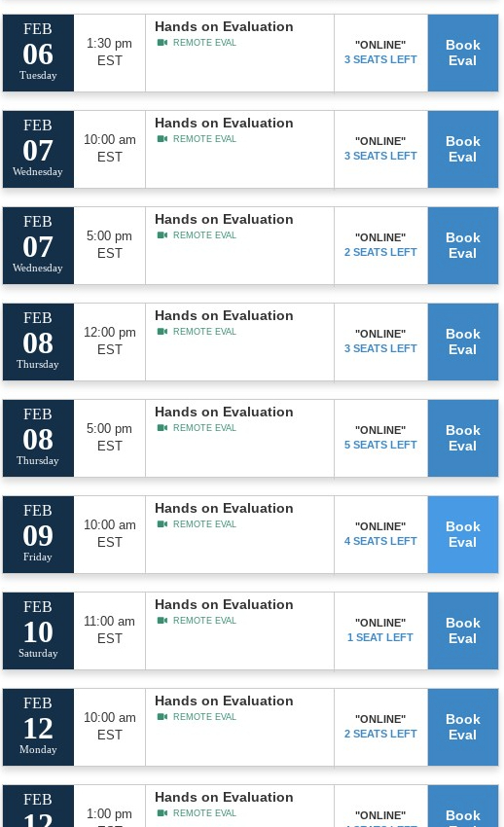Book Eval for Feb 08 at 5:00 pm
This screenshot has height=827, width=504.
[x=463, y=438]
